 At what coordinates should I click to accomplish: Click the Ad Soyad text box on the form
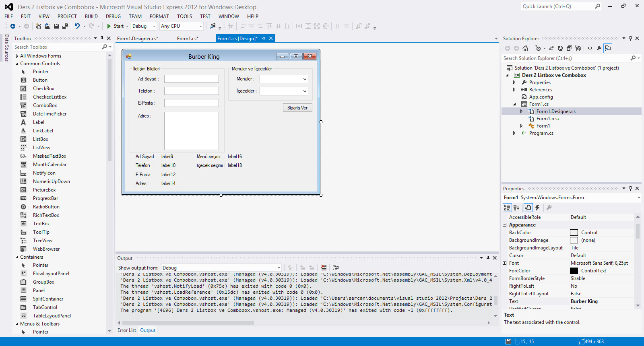pyautogui.click(x=192, y=79)
